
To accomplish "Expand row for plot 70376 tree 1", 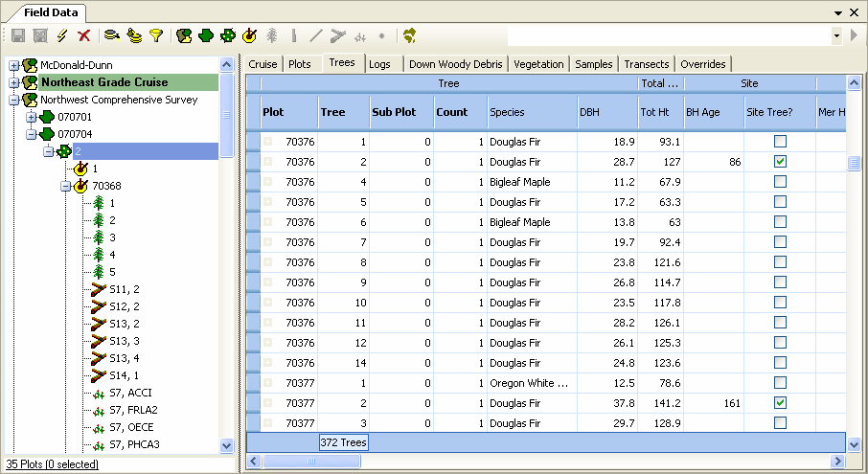I will (268, 142).
